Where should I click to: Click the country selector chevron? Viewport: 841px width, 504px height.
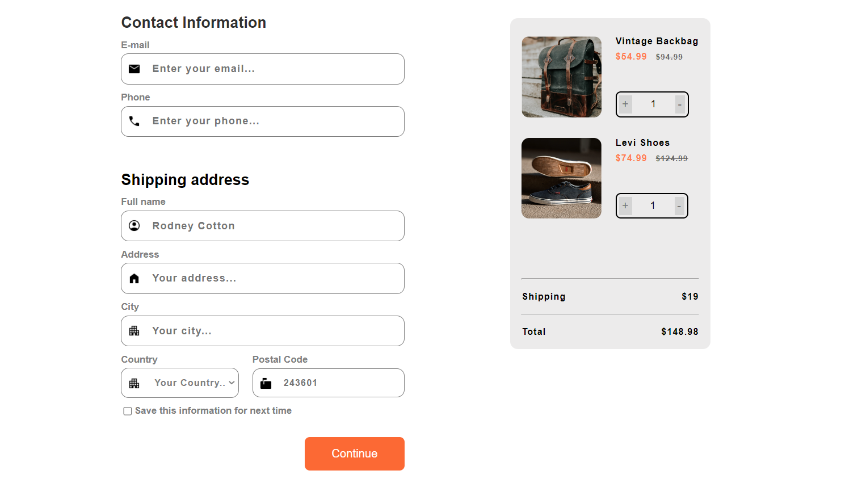[x=231, y=383]
